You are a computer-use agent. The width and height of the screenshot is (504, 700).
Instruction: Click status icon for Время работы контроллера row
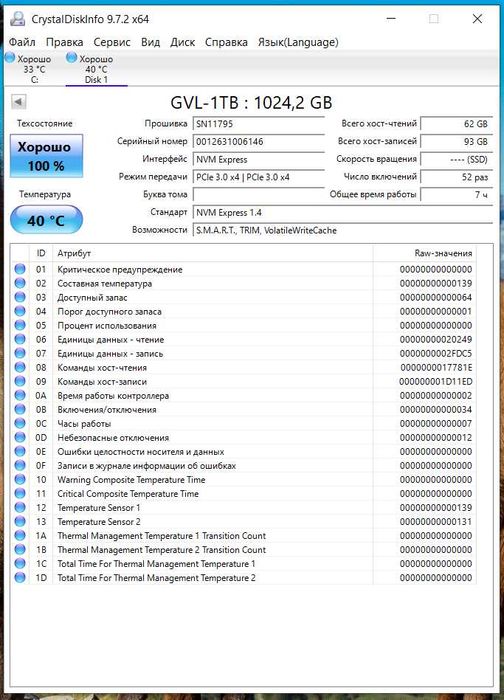[x=20, y=395]
